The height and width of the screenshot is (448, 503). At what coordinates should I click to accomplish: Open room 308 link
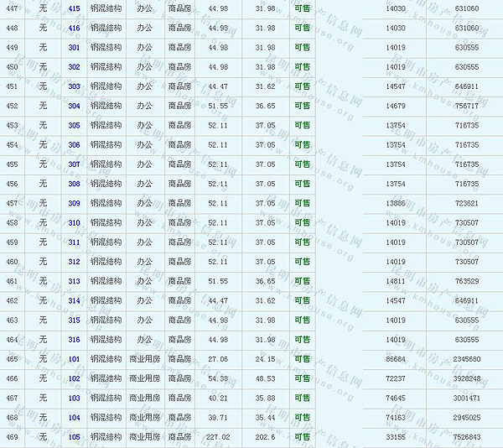pyautogui.click(x=75, y=184)
